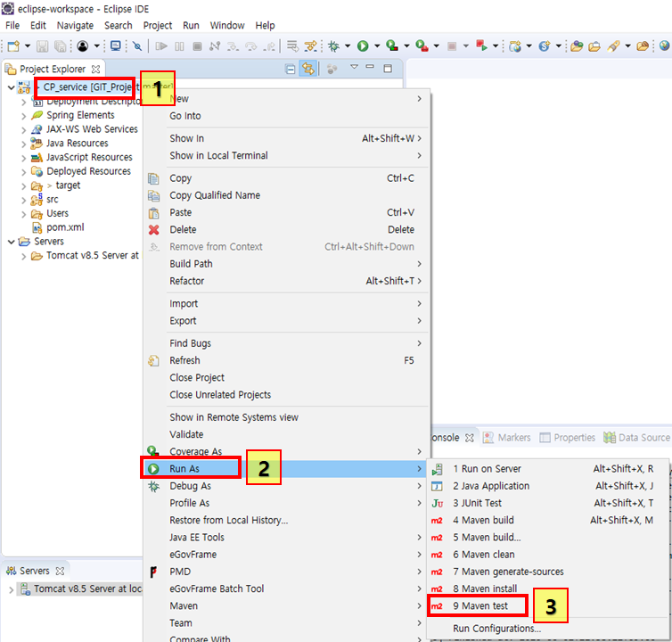Click the PMD icon in context menu
The image size is (672, 642).
[153, 572]
